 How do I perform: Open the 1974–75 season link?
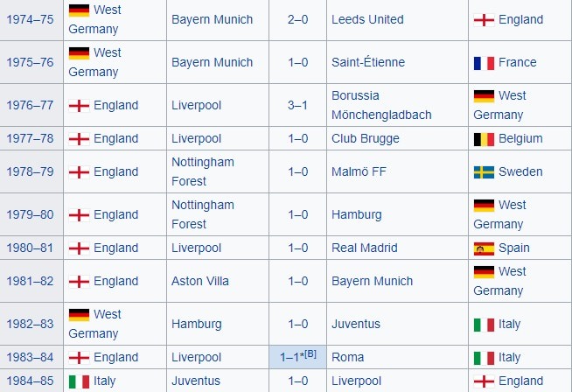click(31, 19)
